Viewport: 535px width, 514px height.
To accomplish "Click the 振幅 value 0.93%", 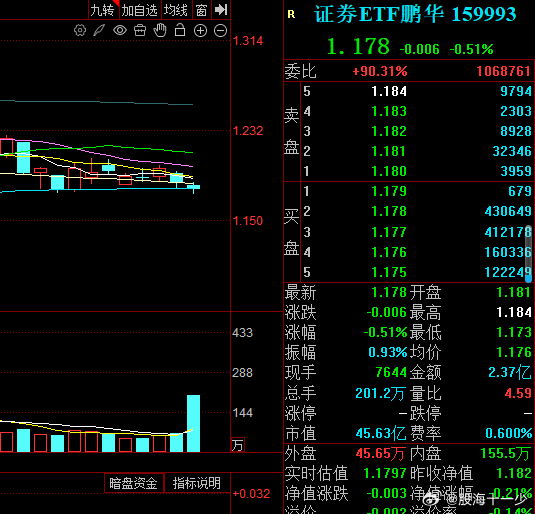I will pyautogui.click(x=388, y=352).
